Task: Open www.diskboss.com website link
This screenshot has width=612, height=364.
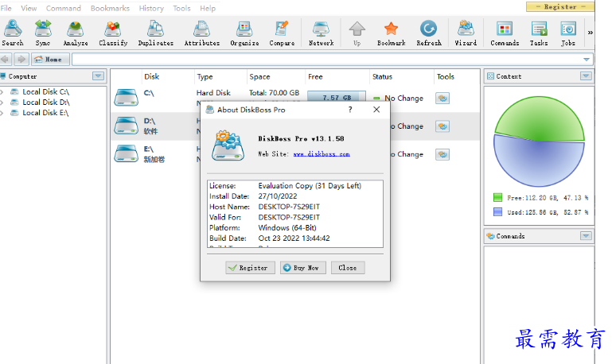Action: click(x=322, y=154)
